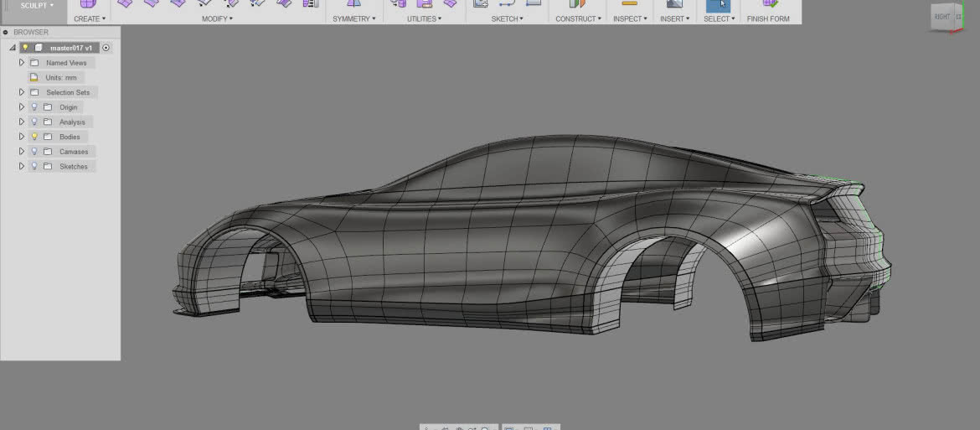Click the FINISH FORM label
Screen dimensions: 980x430
click(x=768, y=18)
